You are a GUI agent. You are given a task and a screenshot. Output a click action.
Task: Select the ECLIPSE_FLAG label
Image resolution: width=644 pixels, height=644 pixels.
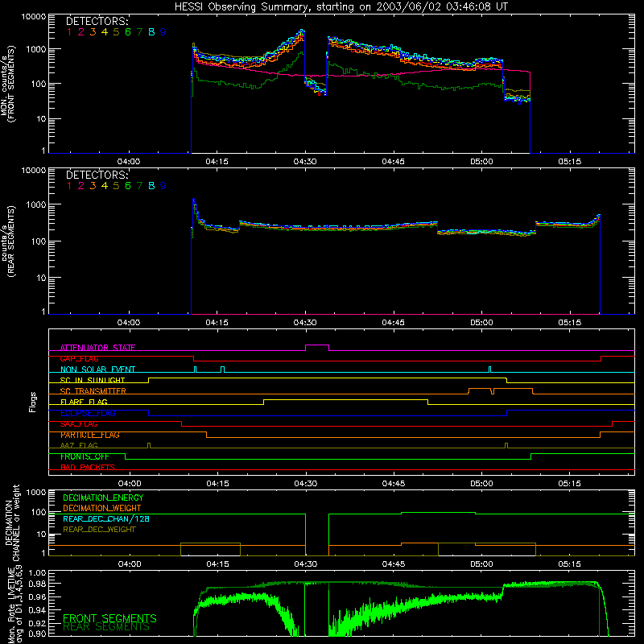88,413
